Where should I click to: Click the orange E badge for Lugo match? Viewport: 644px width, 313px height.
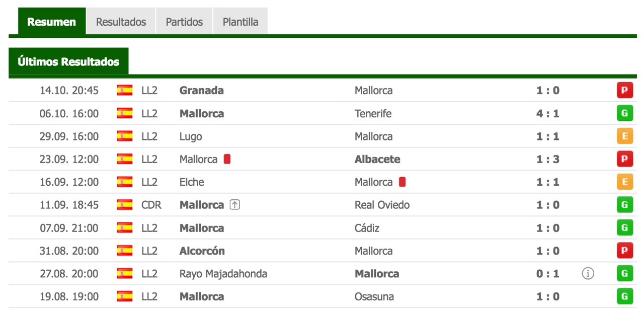[x=624, y=136]
